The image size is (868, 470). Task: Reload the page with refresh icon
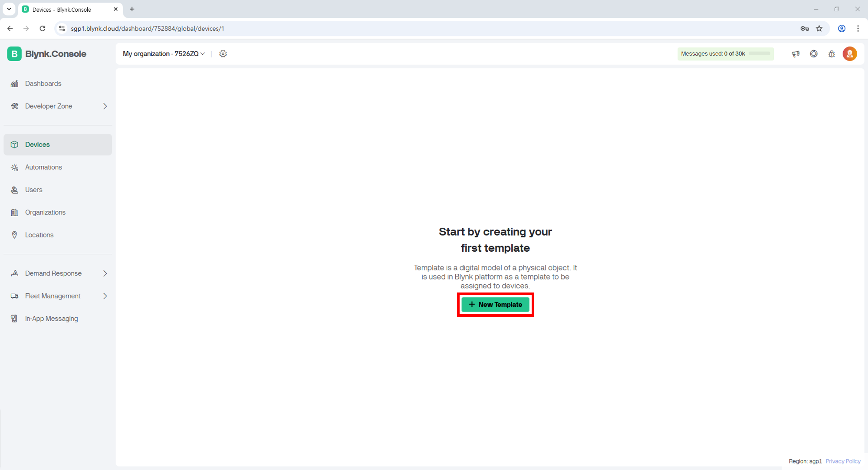43,29
